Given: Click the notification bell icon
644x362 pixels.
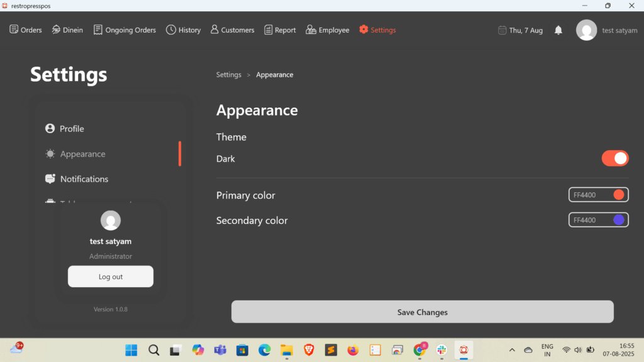Looking at the screenshot, I should tap(558, 30).
